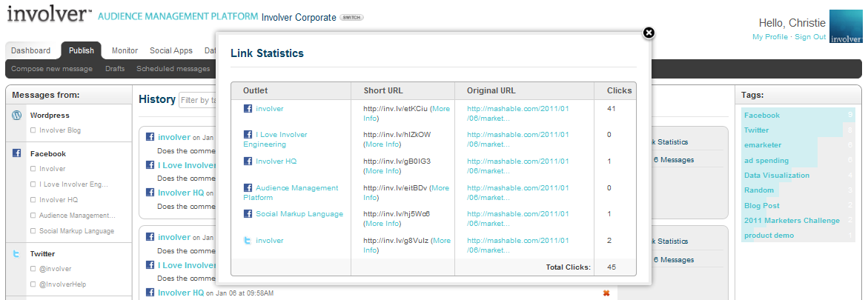Click Facebook icon beside I Love Involver Engineering outlet
868x300 pixels.
[x=248, y=135]
